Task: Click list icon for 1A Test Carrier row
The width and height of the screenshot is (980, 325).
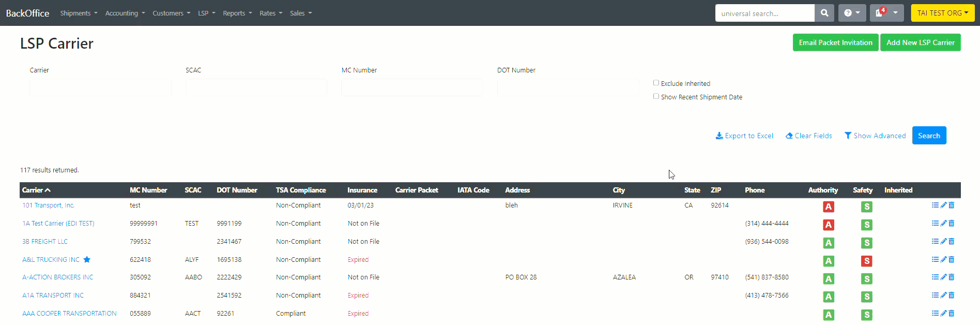Action: 935,224
